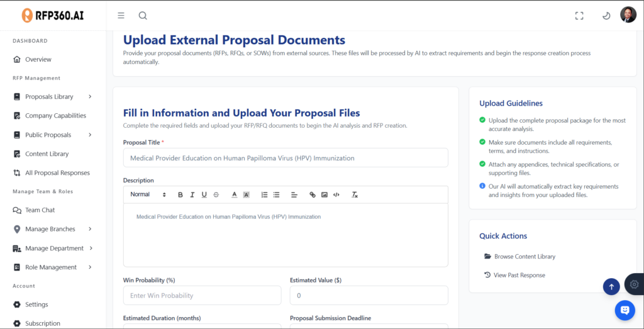Click Browse Content Library quick action
The image size is (644, 329).
tap(525, 257)
